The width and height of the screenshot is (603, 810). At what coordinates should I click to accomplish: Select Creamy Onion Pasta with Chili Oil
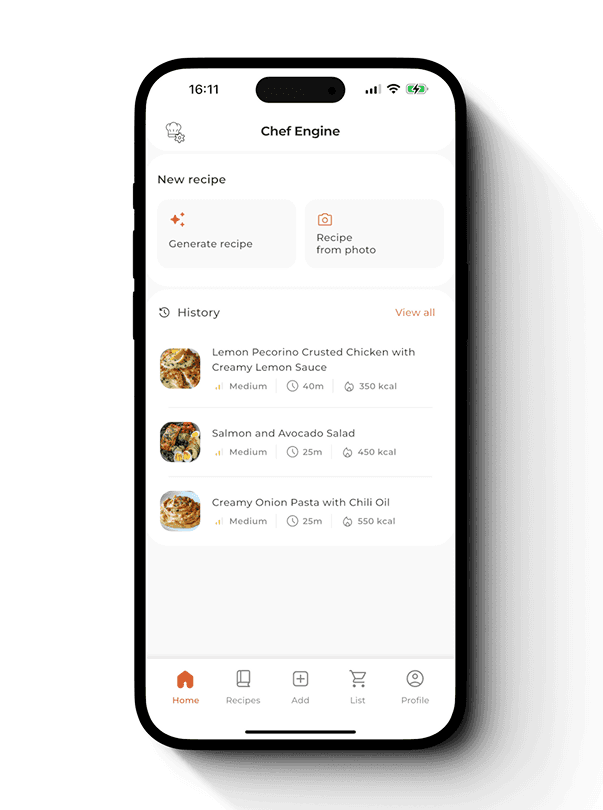point(301,502)
